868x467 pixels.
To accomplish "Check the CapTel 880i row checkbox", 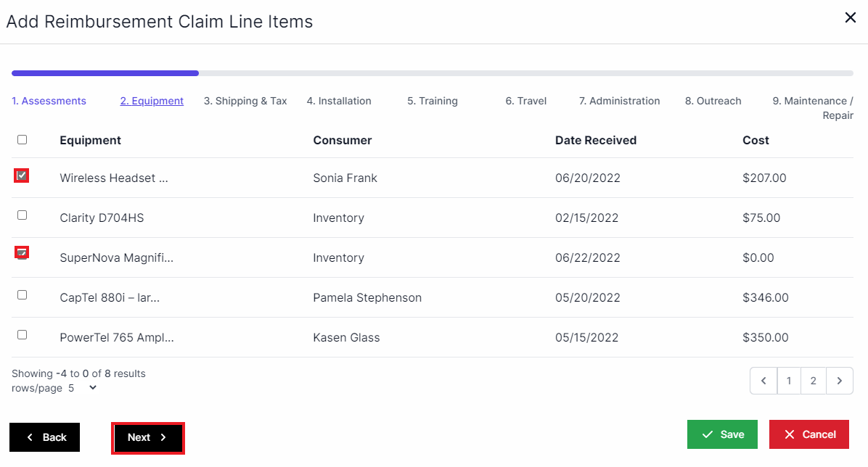I will (x=21, y=294).
